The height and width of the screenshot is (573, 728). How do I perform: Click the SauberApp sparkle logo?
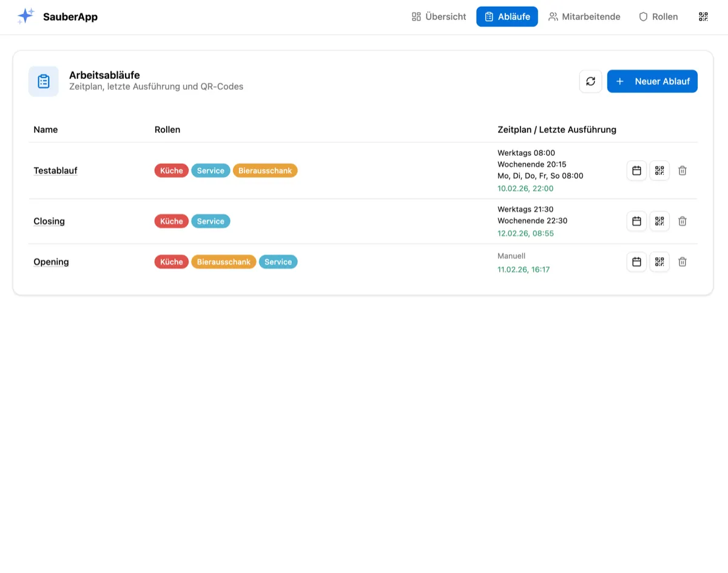[25, 16]
